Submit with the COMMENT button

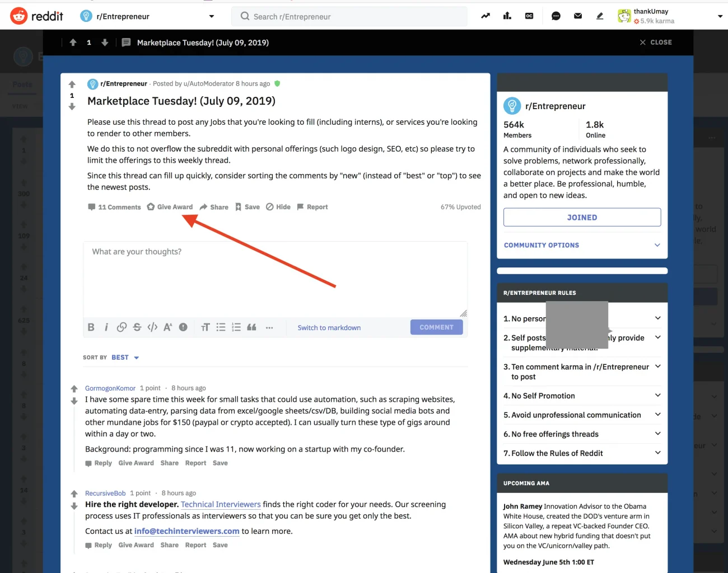(436, 327)
